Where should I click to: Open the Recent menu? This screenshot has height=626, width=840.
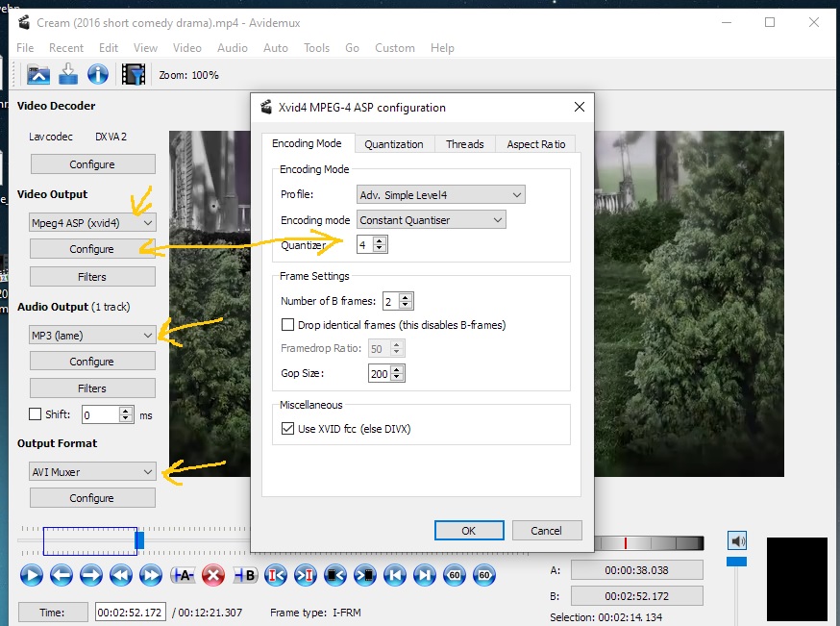coord(66,48)
